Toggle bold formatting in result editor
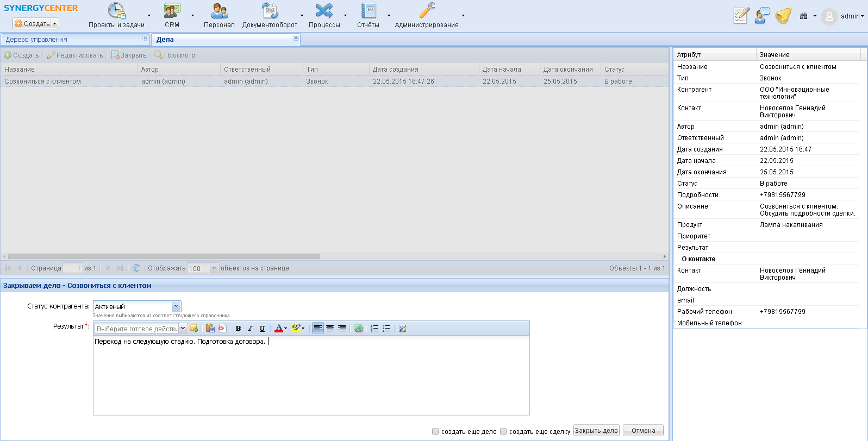 click(238, 329)
